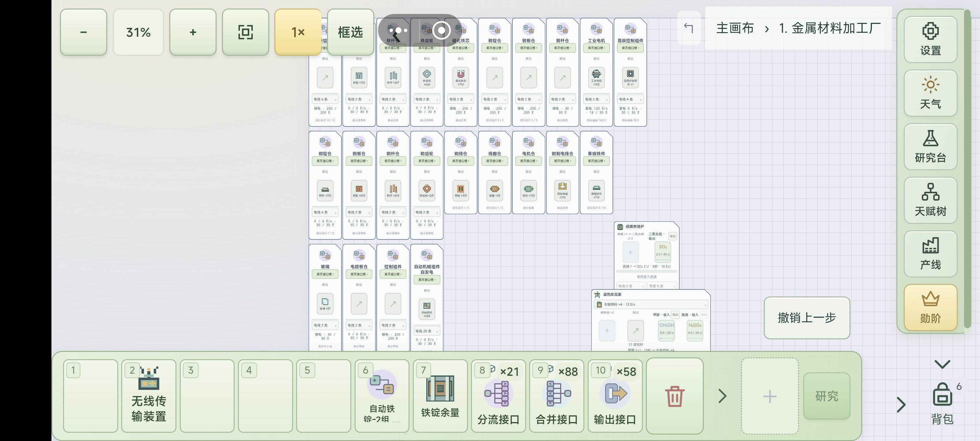Toggle 排出 next to 甲醇 输入

675,315
